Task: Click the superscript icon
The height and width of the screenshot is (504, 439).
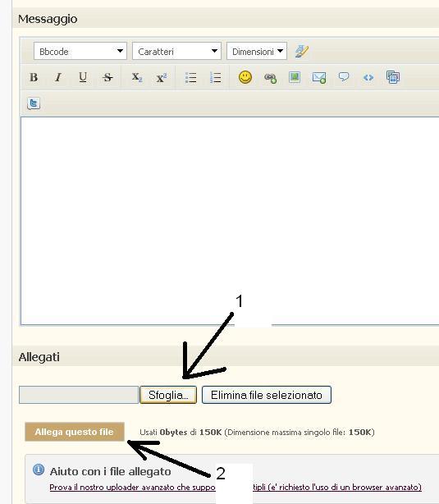Action: (162, 77)
